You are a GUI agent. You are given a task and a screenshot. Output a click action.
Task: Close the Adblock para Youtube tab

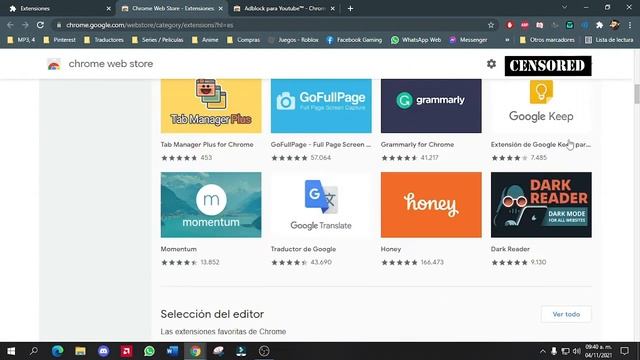(x=332, y=8)
